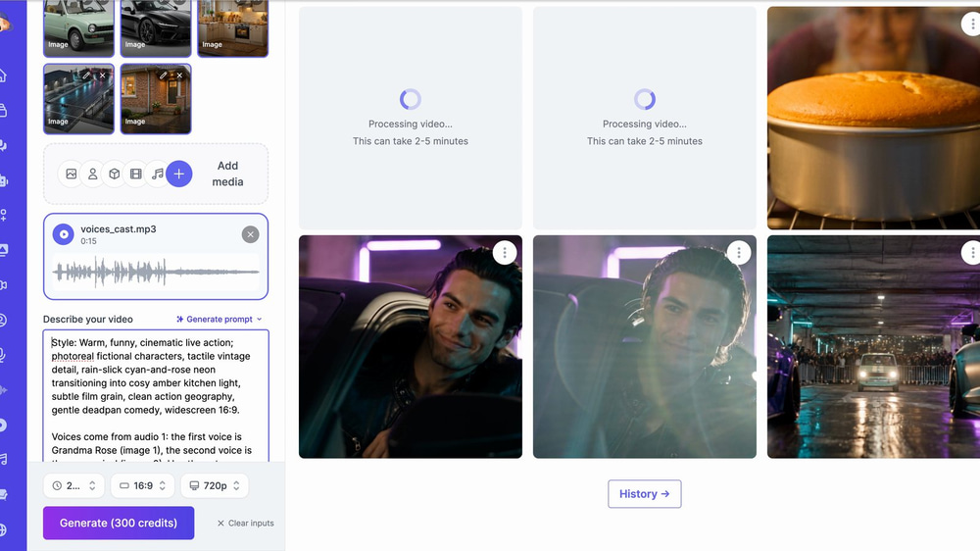This screenshot has width=980, height=551.
Task: Edit the brick house image thumbnail
Action: pyautogui.click(x=163, y=75)
